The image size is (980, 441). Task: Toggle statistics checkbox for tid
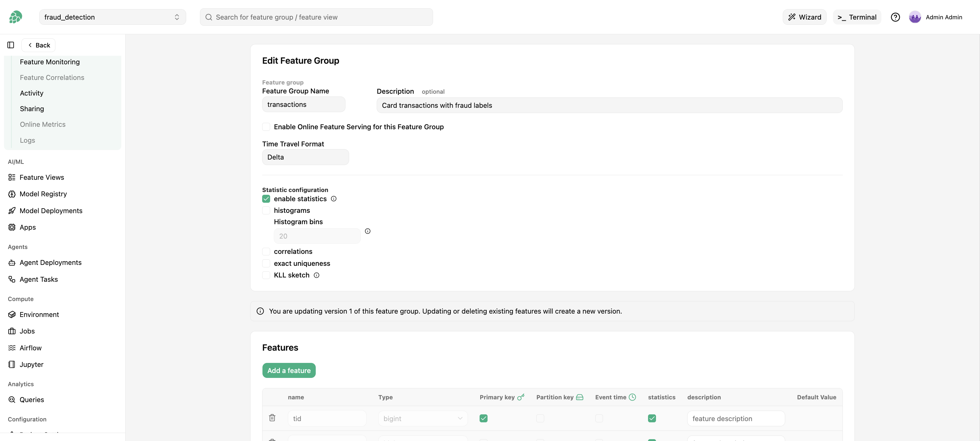[x=652, y=419]
